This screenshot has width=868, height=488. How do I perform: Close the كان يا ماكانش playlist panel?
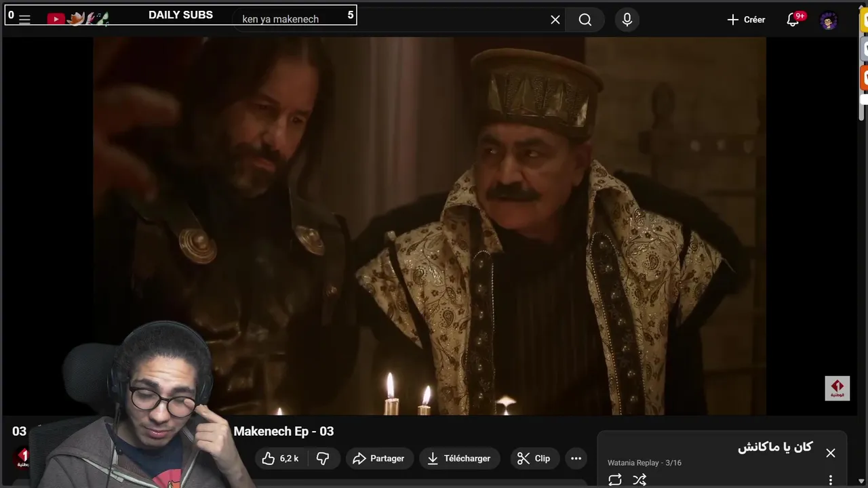(831, 453)
